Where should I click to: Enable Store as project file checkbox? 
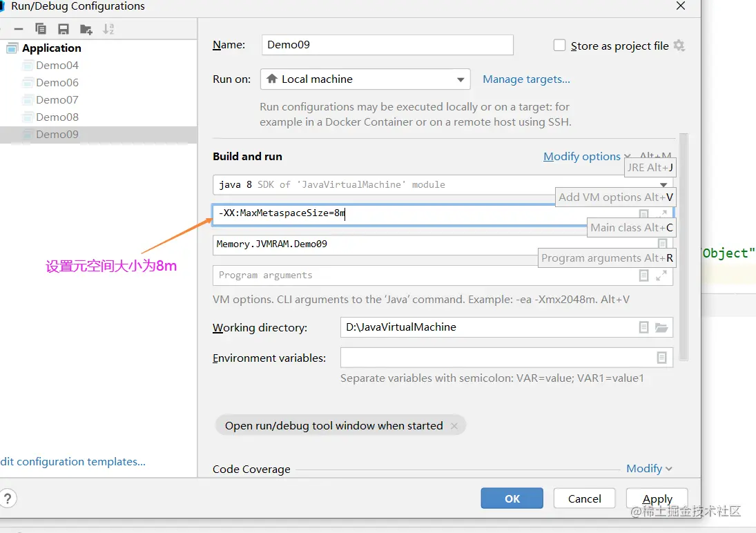pyautogui.click(x=559, y=46)
